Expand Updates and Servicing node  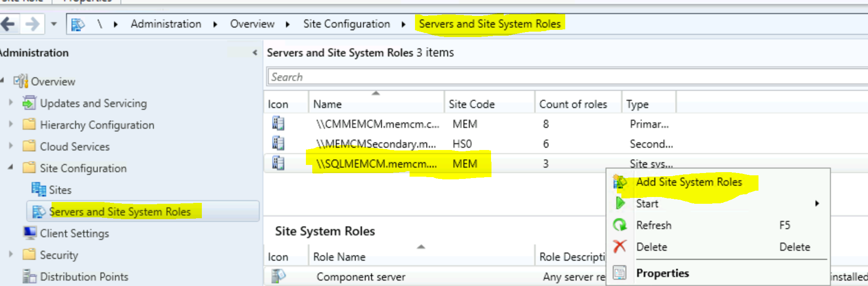pyautogui.click(x=11, y=103)
